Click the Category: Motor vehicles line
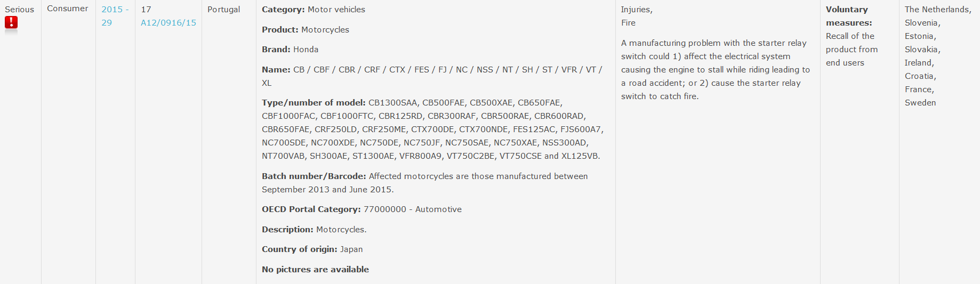Screen dimensions: 980x284 pos(313,10)
